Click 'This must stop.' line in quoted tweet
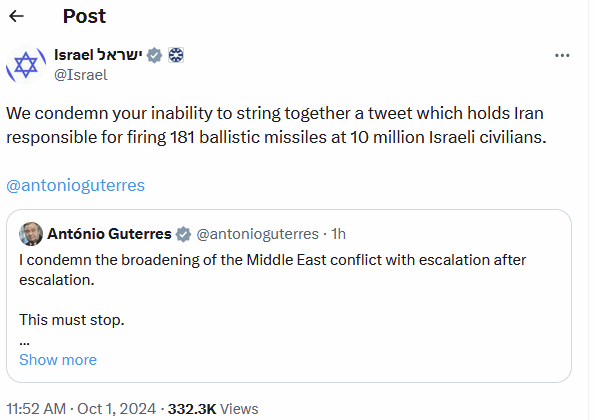 pyautogui.click(x=72, y=320)
